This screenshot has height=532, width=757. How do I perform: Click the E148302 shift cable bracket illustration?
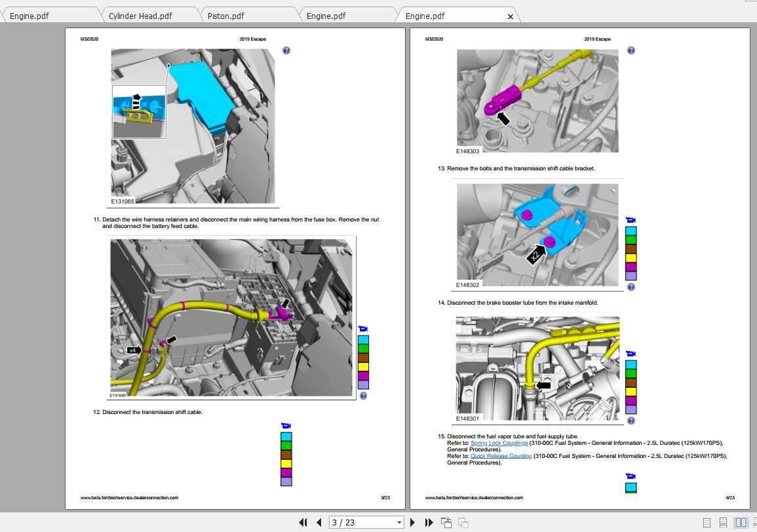coord(537,235)
